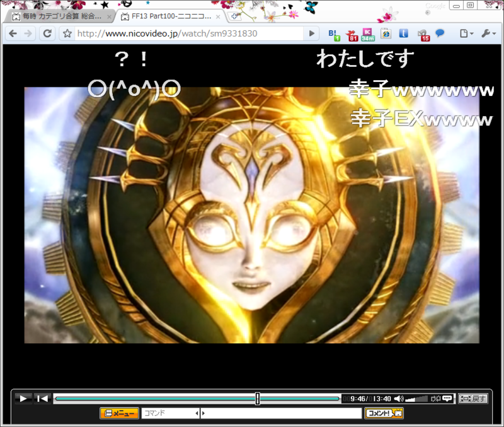Image resolution: width=504 pixels, height=427 pixels.
Task: Click the URL in the address bar
Action: [167, 33]
